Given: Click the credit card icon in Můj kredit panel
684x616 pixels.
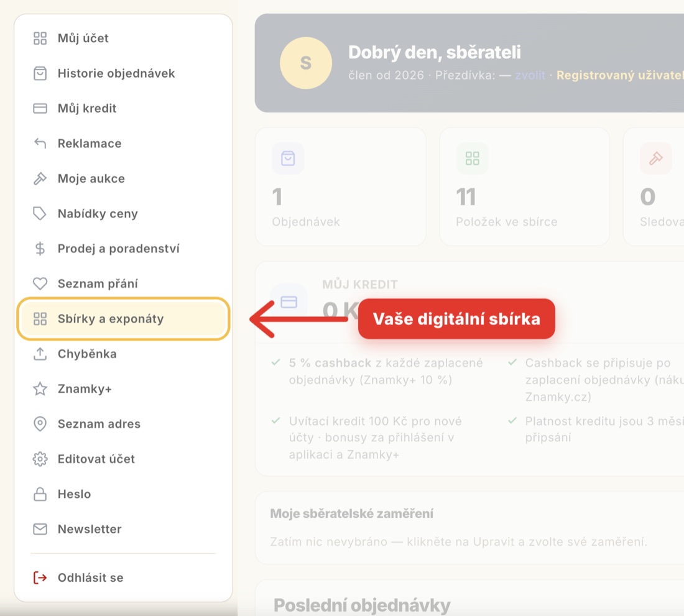Looking at the screenshot, I should point(289,301).
